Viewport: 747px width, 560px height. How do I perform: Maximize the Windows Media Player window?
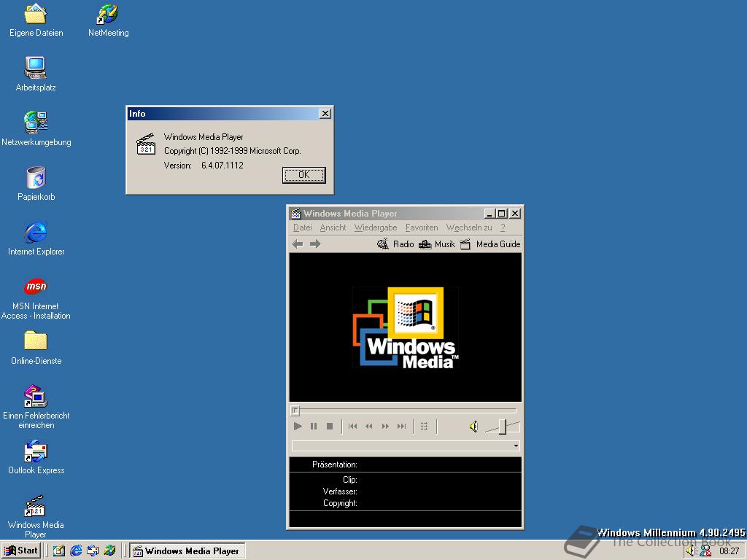click(x=501, y=214)
